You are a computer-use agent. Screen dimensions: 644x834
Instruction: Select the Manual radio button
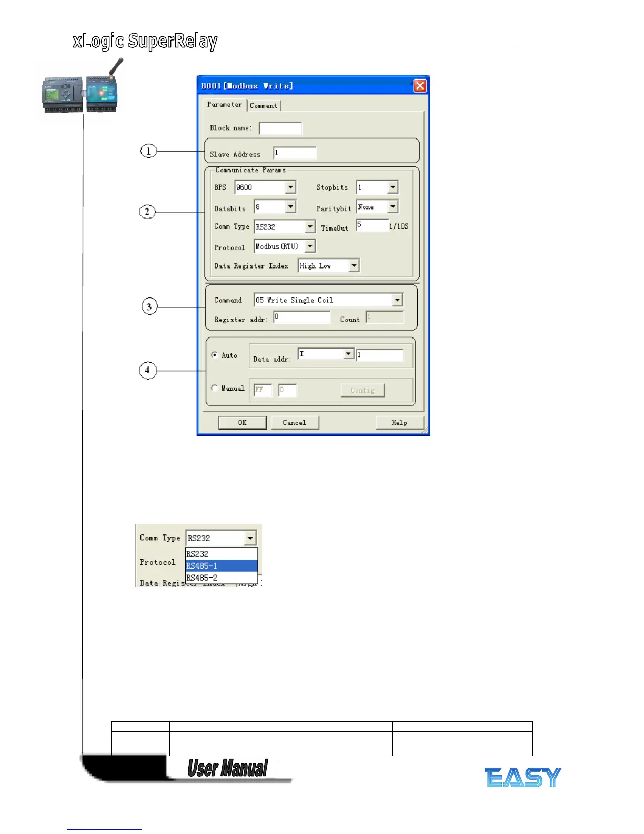pyautogui.click(x=215, y=388)
